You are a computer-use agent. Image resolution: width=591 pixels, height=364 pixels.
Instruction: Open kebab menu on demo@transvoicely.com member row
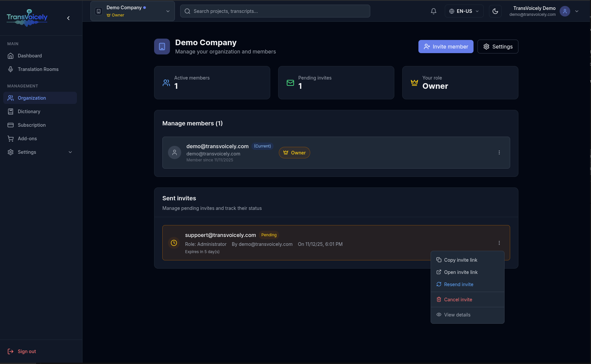pos(499,152)
